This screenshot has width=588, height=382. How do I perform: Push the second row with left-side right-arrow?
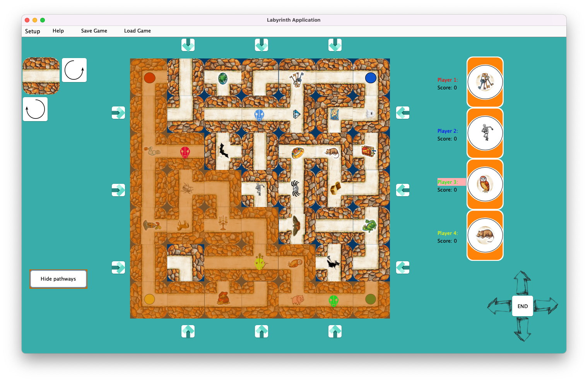[x=118, y=113]
